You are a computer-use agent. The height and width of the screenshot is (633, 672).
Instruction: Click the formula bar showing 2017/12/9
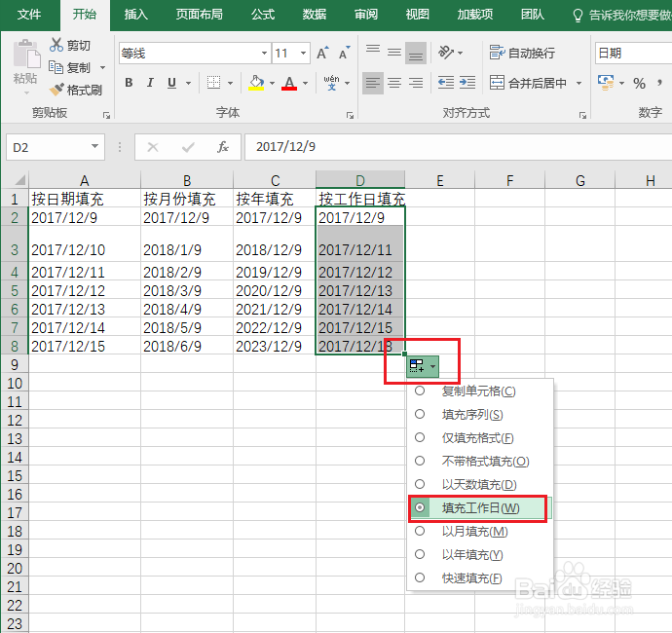coord(458,147)
